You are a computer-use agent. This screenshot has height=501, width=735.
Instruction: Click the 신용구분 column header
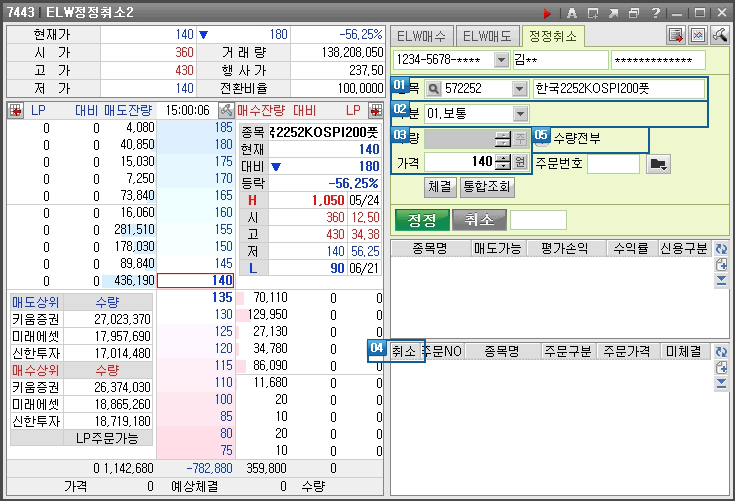click(x=684, y=249)
